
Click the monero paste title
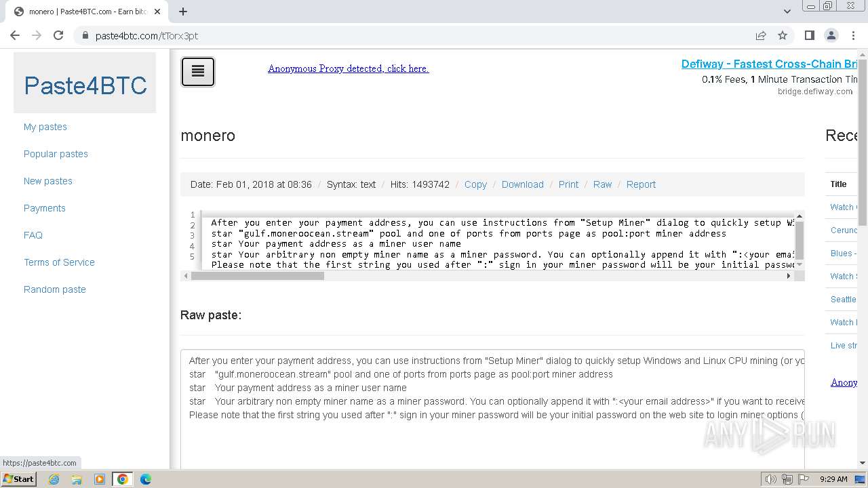208,136
